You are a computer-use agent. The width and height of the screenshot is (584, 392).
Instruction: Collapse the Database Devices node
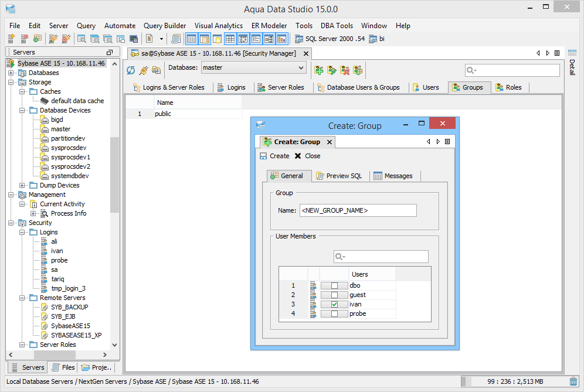[22, 110]
